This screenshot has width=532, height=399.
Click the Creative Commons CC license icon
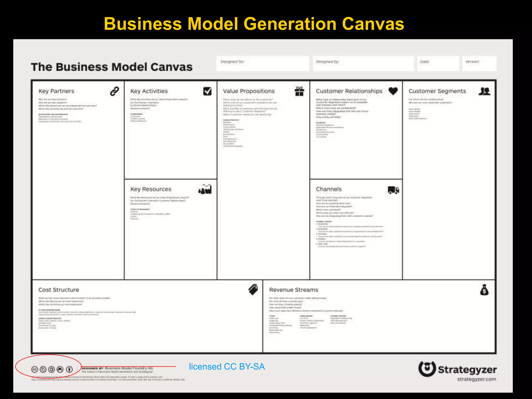pos(35,369)
